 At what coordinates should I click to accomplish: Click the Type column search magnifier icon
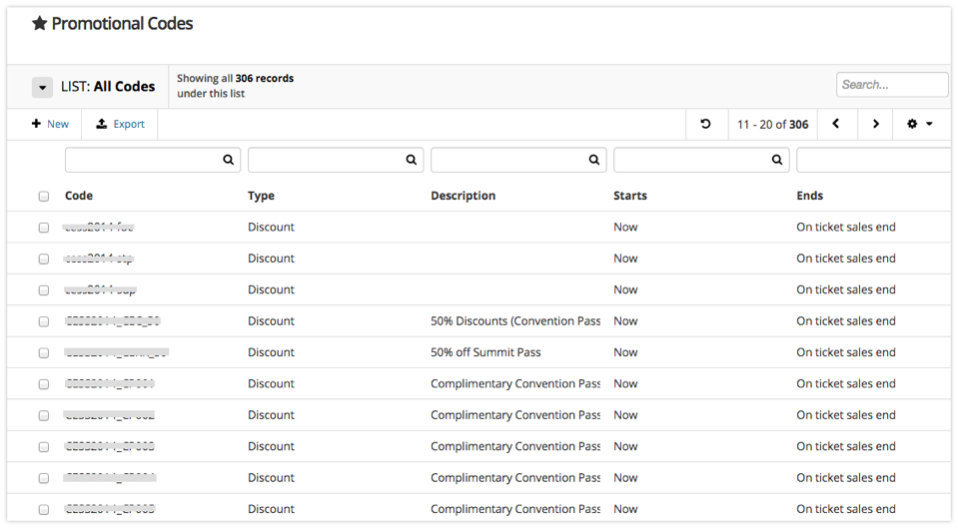coord(411,159)
